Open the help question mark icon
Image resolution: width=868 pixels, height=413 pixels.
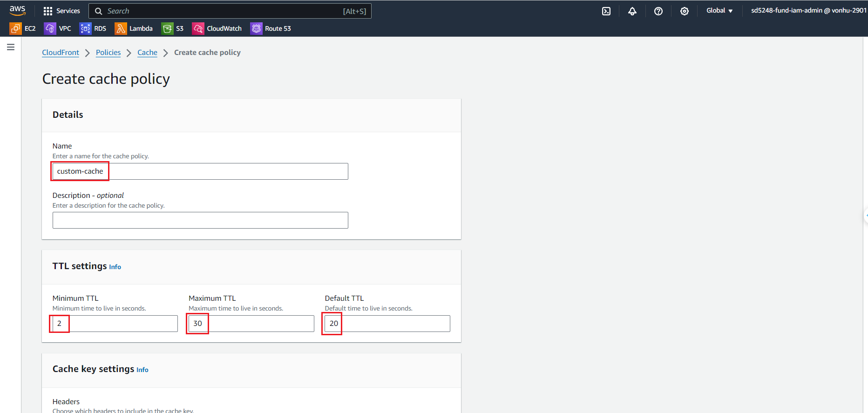tap(658, 11)
